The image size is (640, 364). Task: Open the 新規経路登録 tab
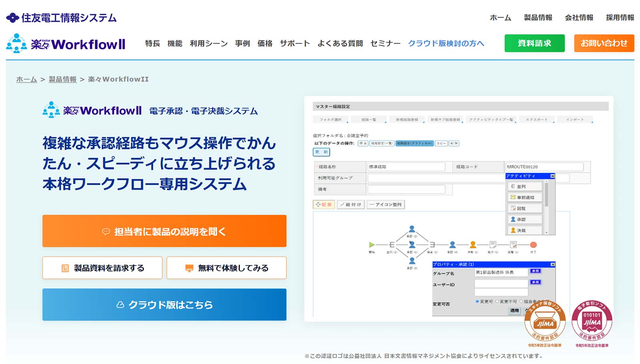pos(407,119)
